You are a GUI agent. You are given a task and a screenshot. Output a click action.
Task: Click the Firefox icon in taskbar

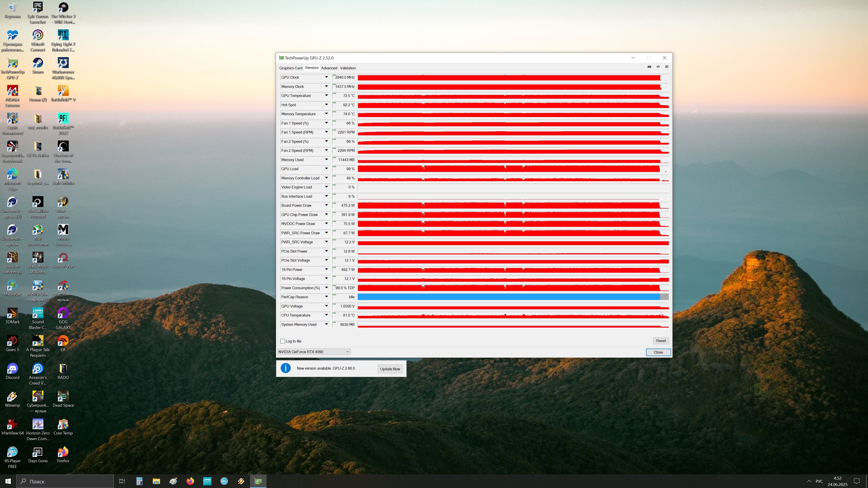pos(190,481)
